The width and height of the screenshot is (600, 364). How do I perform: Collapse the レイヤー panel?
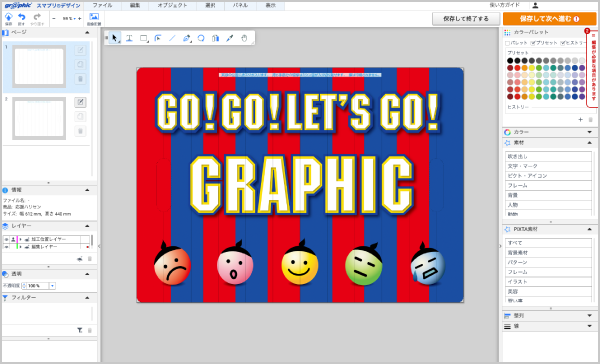point(87,226)
